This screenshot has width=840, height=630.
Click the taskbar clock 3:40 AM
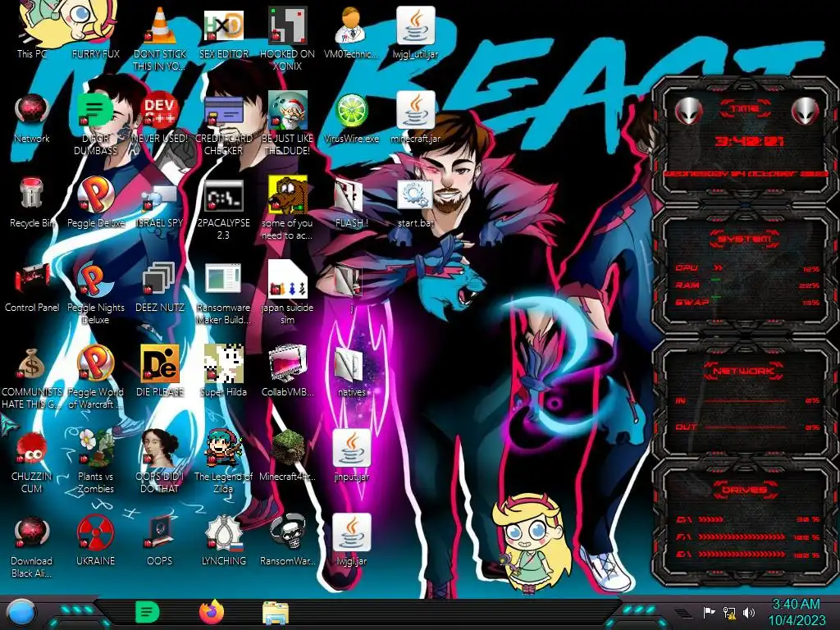797,612
